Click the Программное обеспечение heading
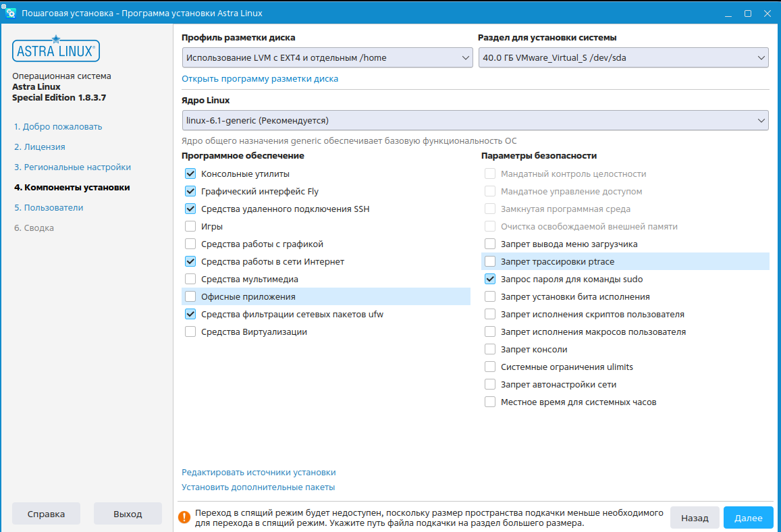 pyautogui.click(x=242, y=156)
